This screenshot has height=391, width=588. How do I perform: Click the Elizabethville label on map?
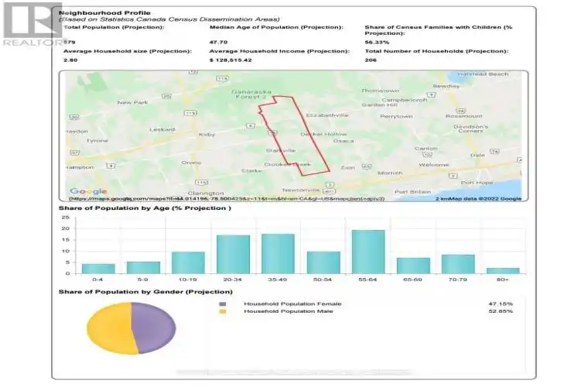[327, 115]
